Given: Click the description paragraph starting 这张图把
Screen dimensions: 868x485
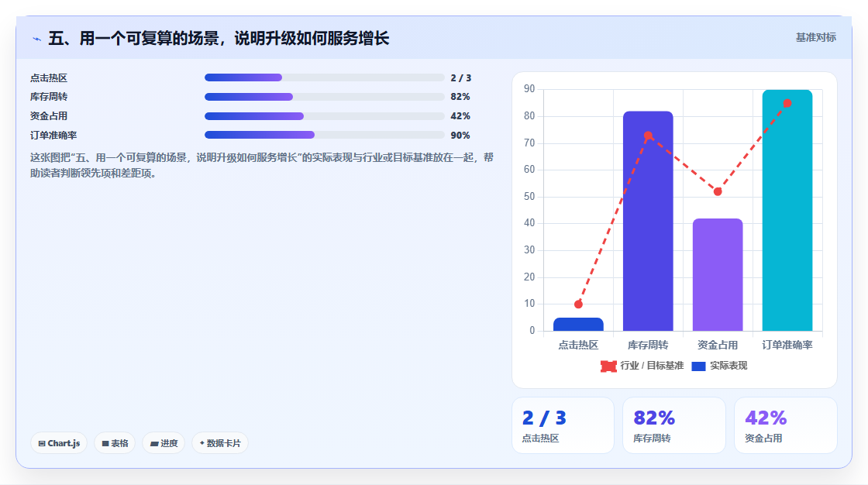Looking at the screenshot, I should 261,165.
